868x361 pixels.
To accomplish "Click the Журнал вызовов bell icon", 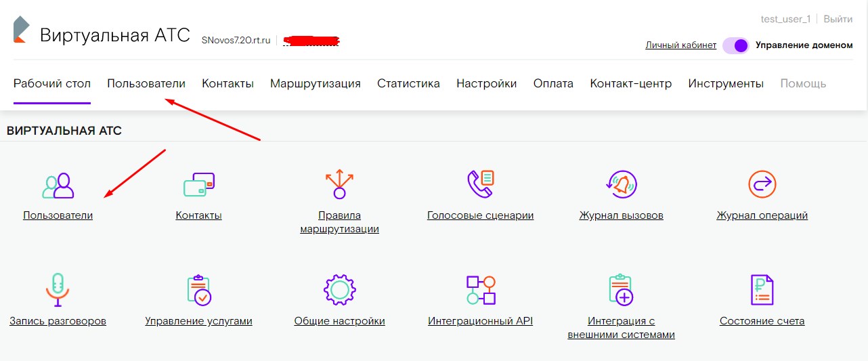I will click(x=621, y=184).
